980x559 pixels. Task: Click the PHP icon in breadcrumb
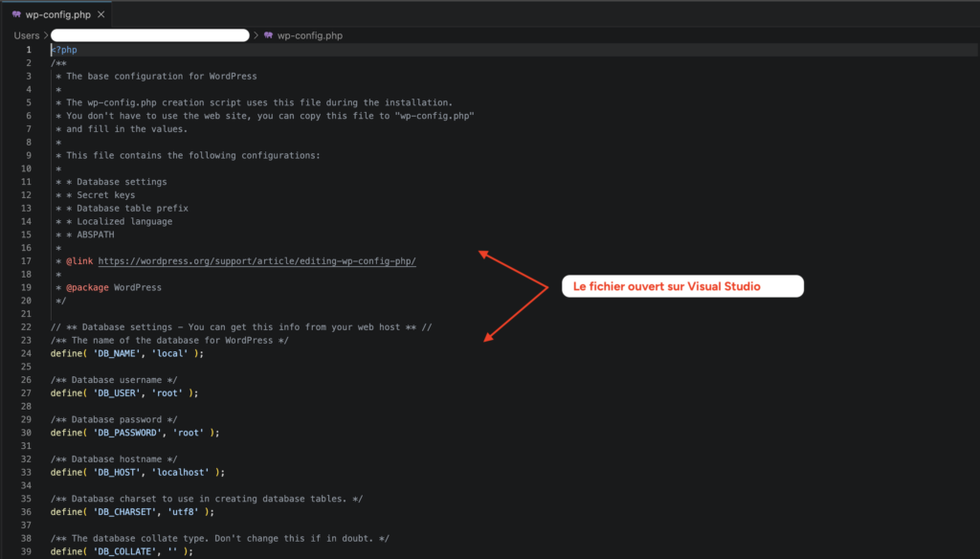268,35
